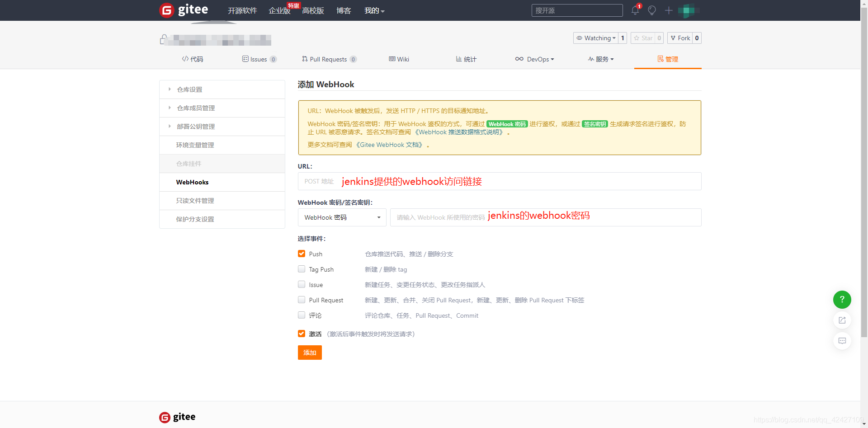The image size is (868, 428).
Task: Open the Wiki tab
Action: [x=399, y=59]
